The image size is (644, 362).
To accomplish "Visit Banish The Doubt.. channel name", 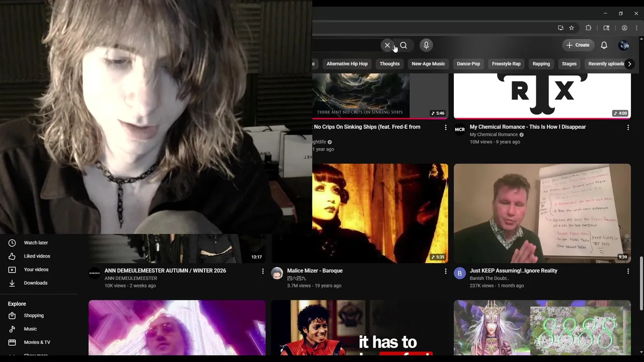I will 490,279.
